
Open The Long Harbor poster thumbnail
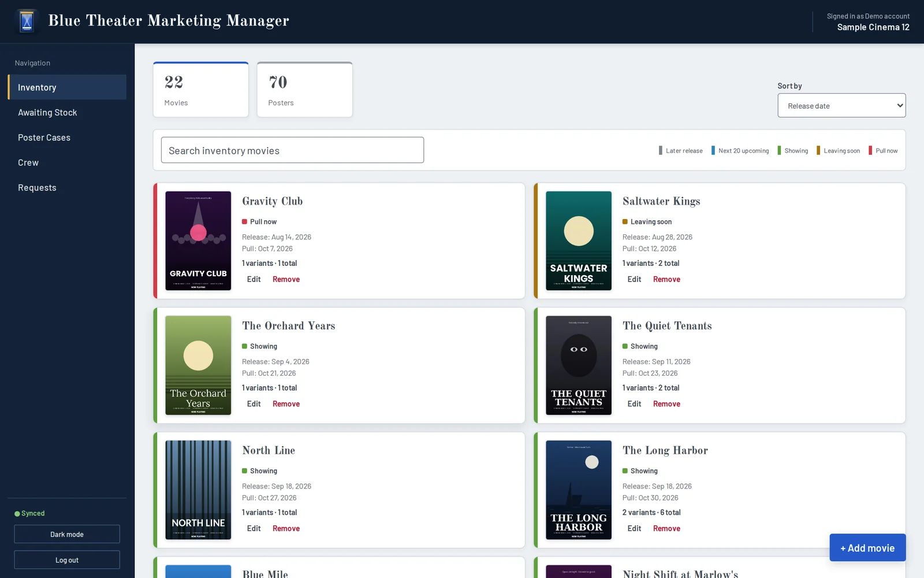(x=579, y=490)
